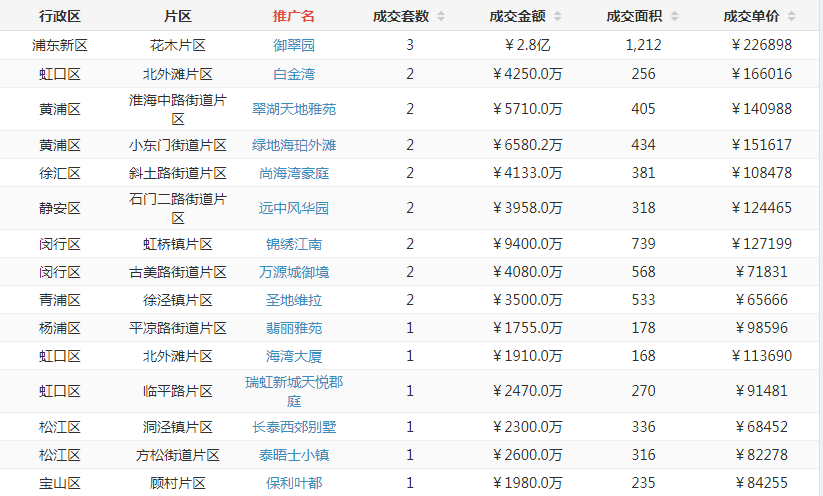Select the 宝山区 district cell
This screenshot has height=496, width=823.
point(59,483)
